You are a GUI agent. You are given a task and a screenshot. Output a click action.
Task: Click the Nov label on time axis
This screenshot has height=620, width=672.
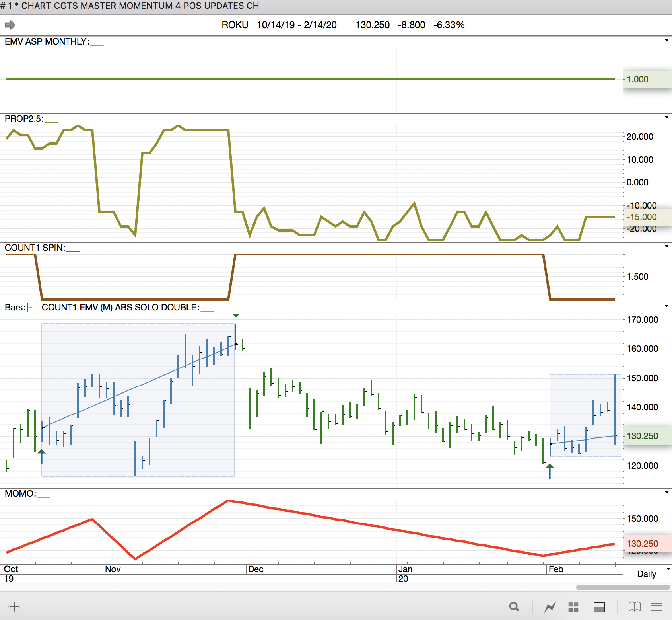click(113, 569)
